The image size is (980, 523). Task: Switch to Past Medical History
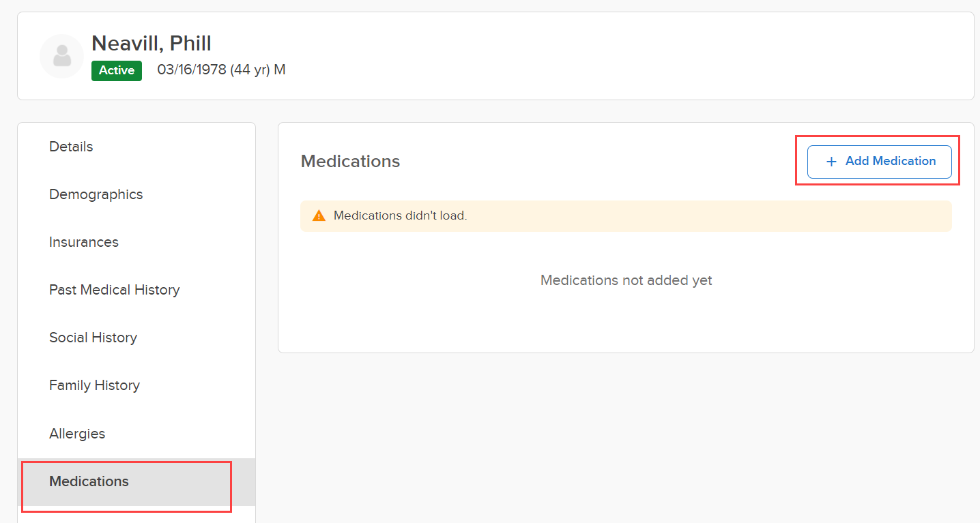tap(115, 290)
